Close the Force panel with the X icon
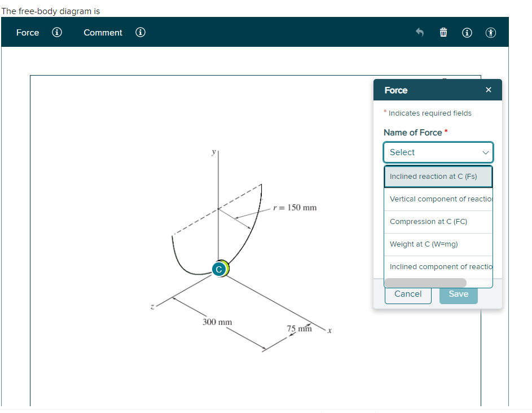Screen dimensions: 532x413 [488, 89]
